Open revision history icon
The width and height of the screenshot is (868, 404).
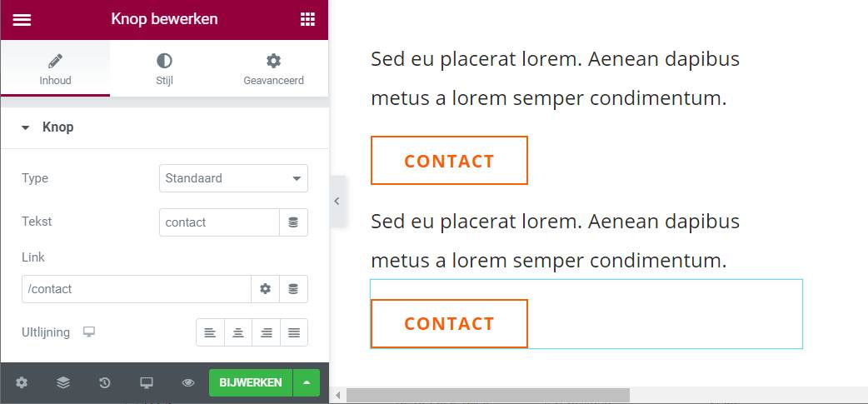pos(105,383)
